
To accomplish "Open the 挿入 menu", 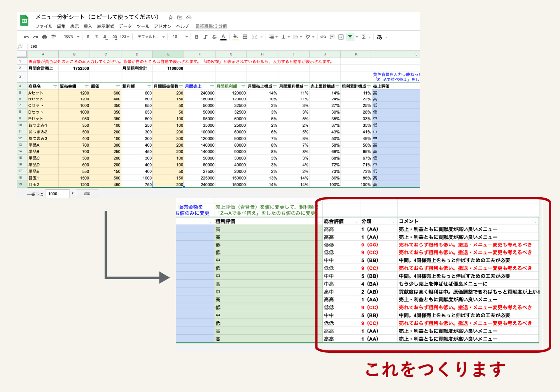I will [88, 26].
